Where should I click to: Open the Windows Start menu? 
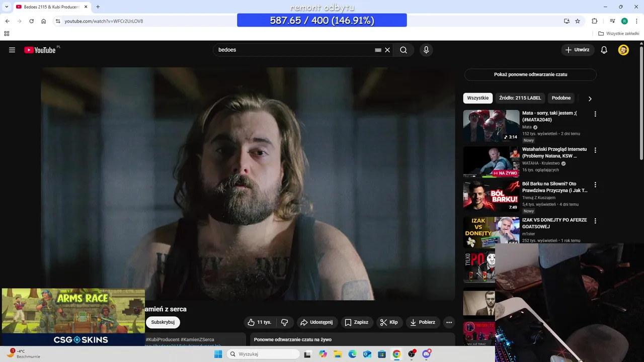point(218,354)
